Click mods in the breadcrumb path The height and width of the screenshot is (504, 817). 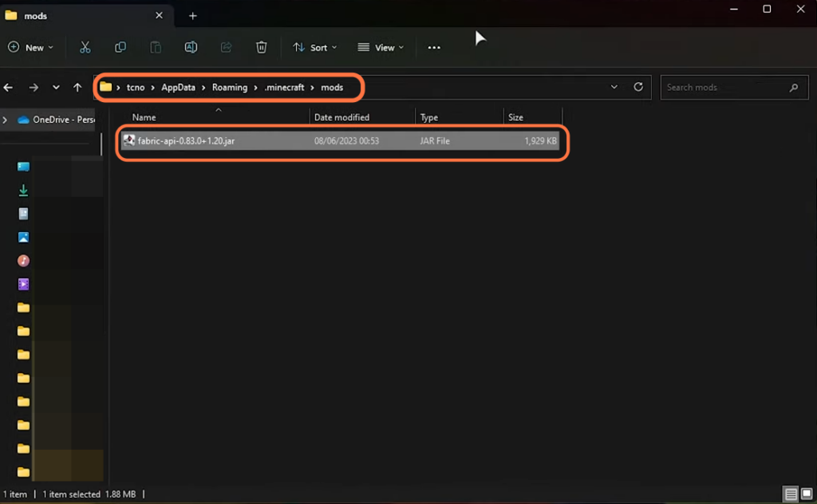(332, 88)
